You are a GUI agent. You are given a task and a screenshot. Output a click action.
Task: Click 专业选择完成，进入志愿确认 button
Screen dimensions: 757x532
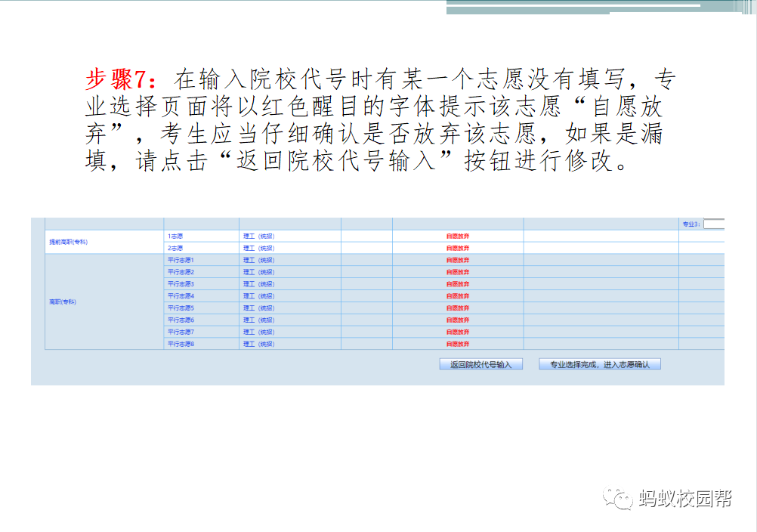[x=600, y=364]
